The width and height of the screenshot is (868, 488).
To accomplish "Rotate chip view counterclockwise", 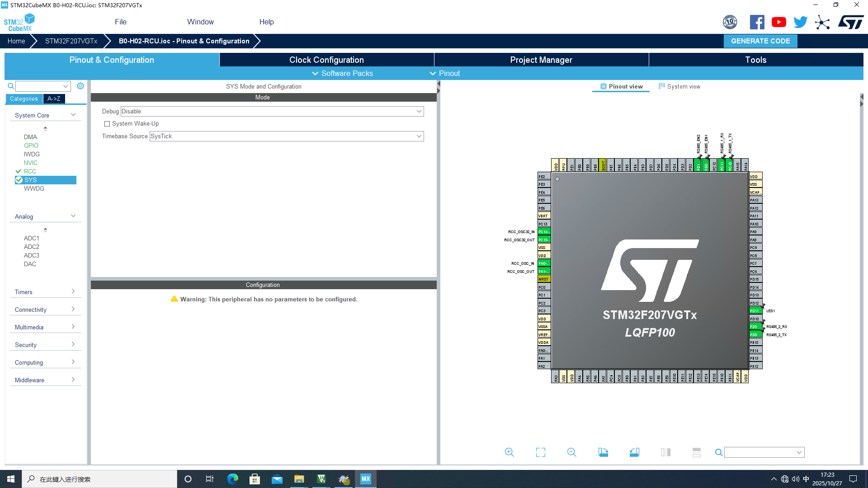I will coord(634,452).
